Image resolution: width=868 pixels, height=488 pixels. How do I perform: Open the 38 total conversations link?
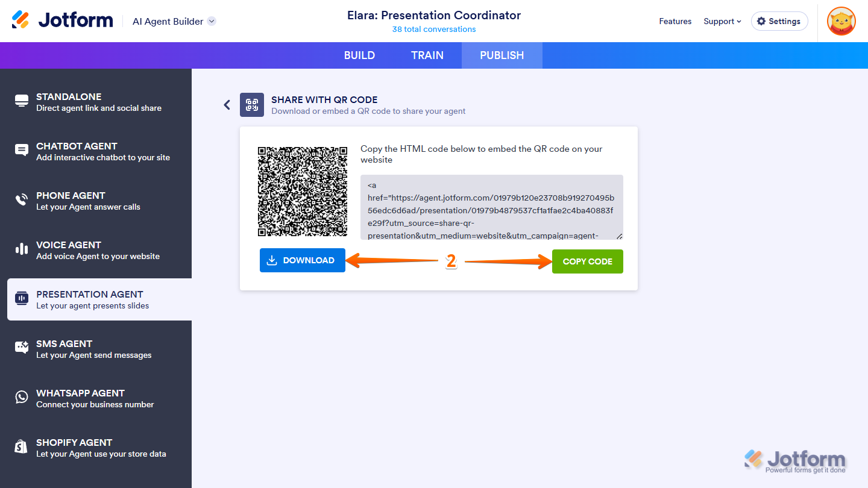(434, 30)
